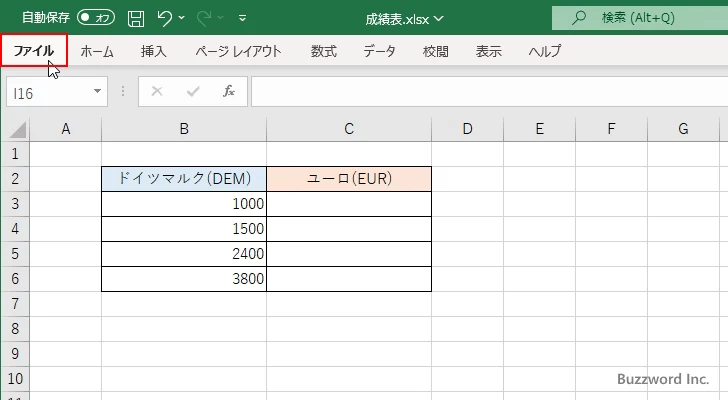Screen dimensions: 728x400
Task: Select column G header
Action: tap(683, 129)
